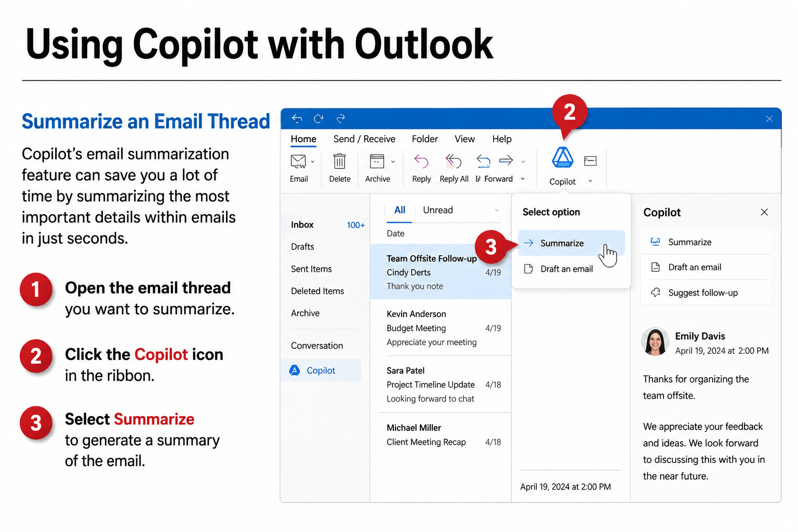Viewport: 798px width, 532px height.
Task: Show All messages tab
Action: [x=400, y=210]
